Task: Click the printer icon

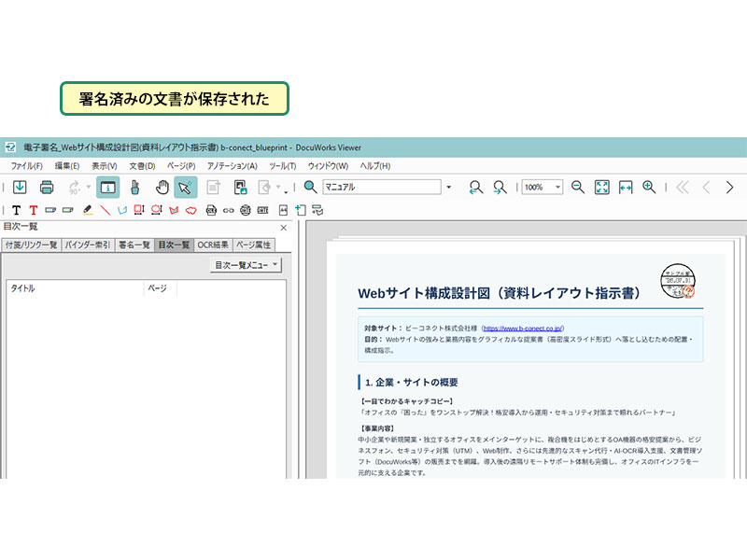Action: tap(47, 188)
